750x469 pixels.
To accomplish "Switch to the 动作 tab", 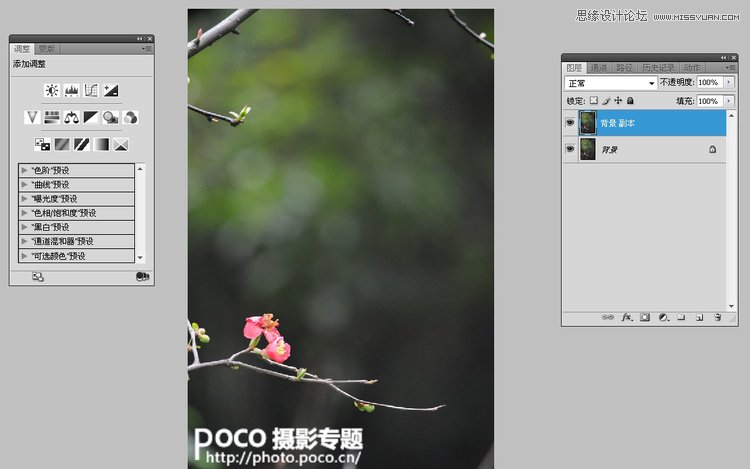I will [x=692, y=68].
